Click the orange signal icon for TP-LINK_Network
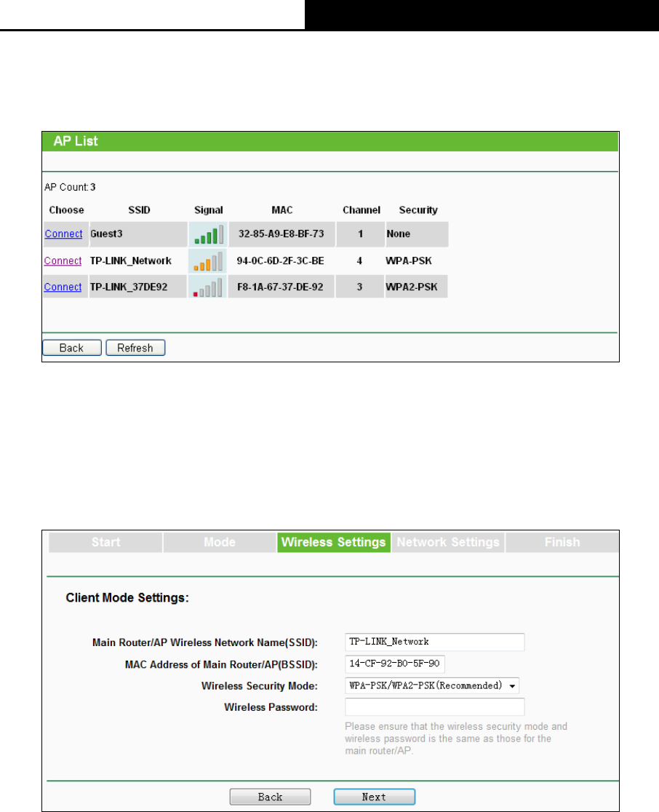The width and height of the screenshot is (659, 812). (208, 261)
